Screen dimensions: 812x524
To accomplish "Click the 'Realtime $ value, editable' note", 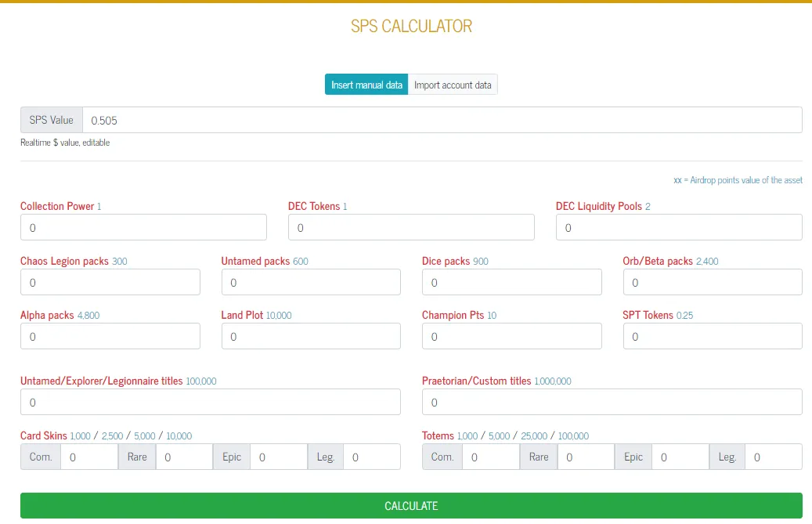I will [x=65, y=143].
